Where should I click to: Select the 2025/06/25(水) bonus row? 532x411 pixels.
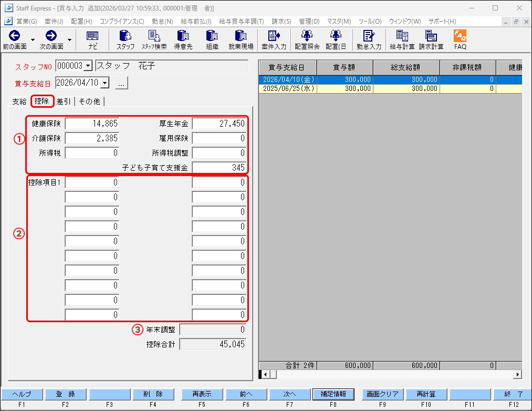(x=390, y=89)
